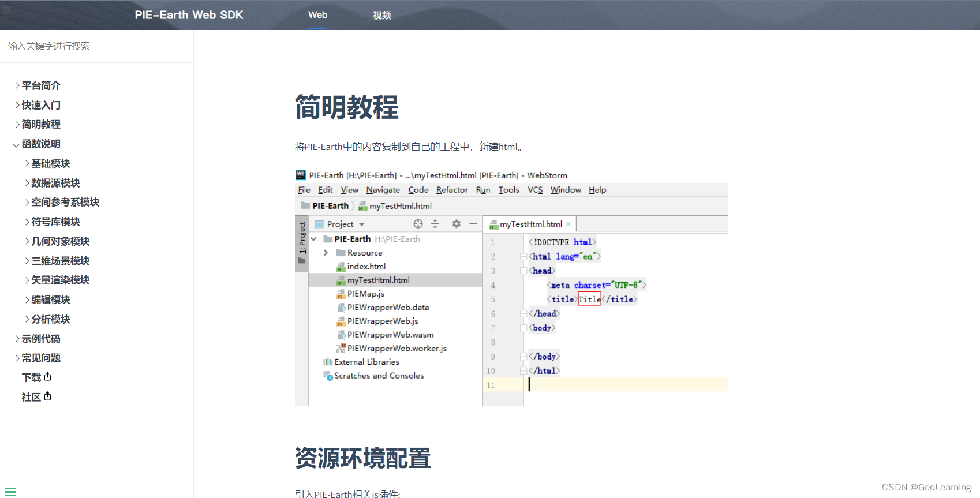980x498 pixels.
Task: Click the vertical 1: Project tool tab
Action: tap(301, 242)
